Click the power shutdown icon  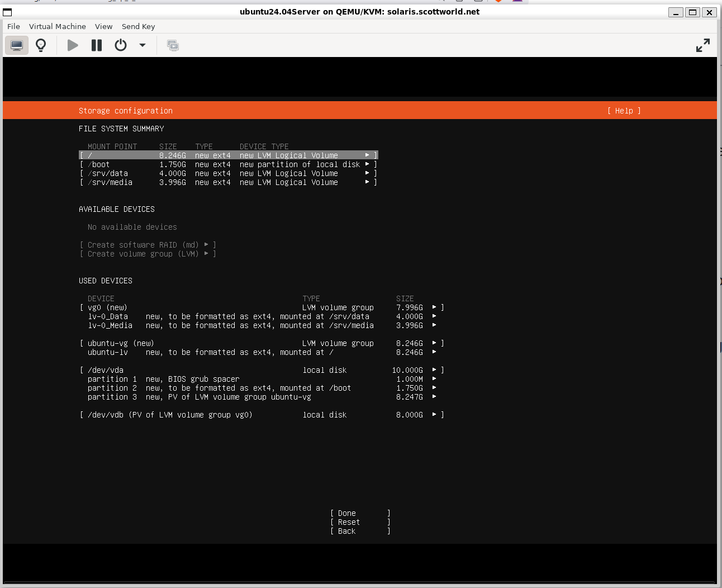point(121,45)
